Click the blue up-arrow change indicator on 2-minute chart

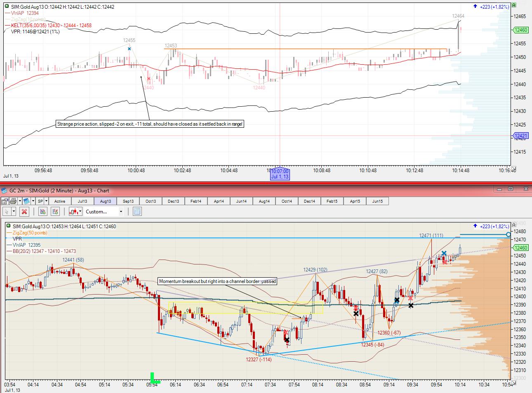[476, 226]
